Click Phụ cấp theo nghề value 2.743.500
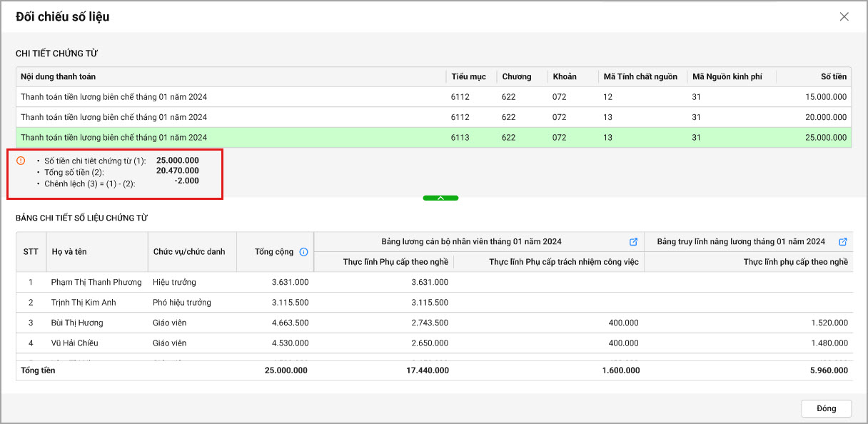This screenshot has width=868, height=424. [430, 323]
